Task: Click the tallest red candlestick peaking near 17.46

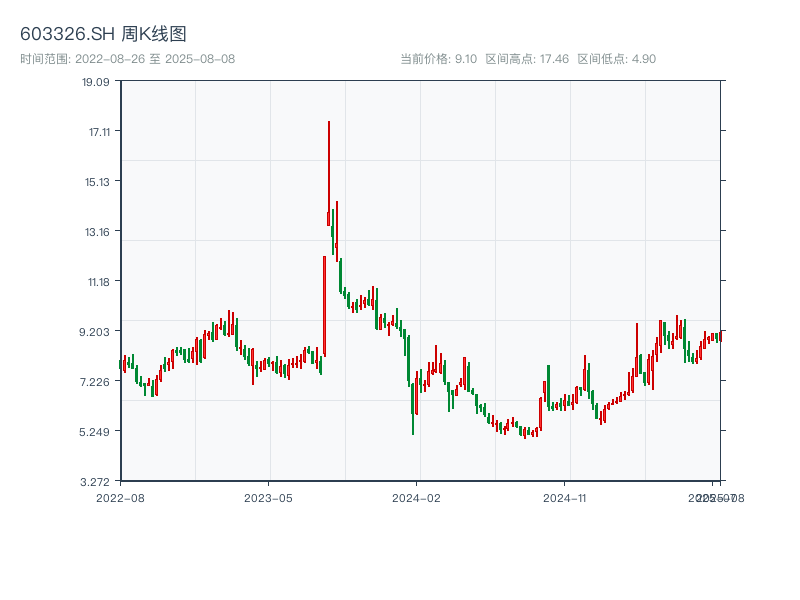Action: 329,173
